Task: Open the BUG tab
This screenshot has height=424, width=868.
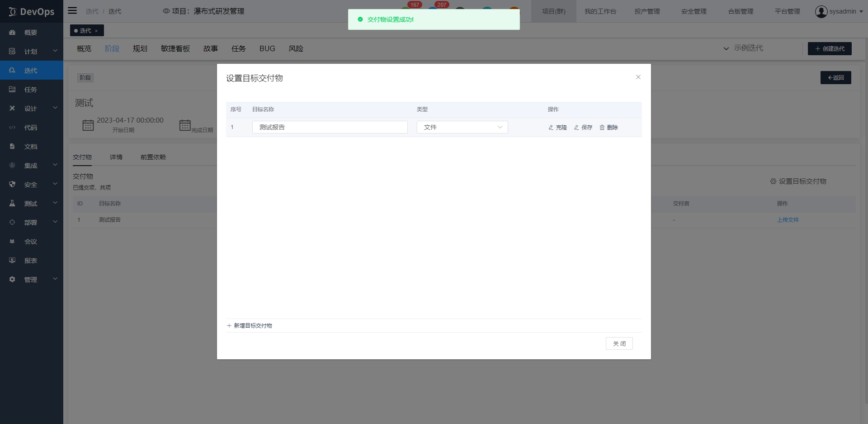Action: pos(267,48)
